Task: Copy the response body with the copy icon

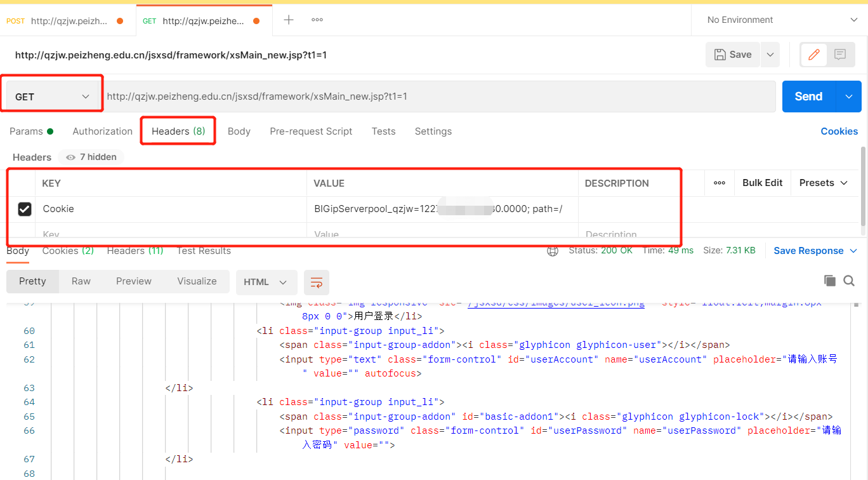Action: [829, 280]
